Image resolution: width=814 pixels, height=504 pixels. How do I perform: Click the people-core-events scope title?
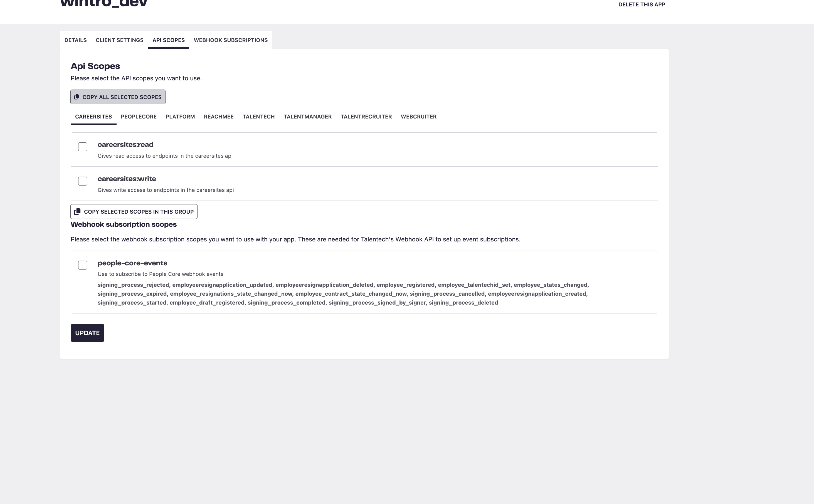point(132,263)
